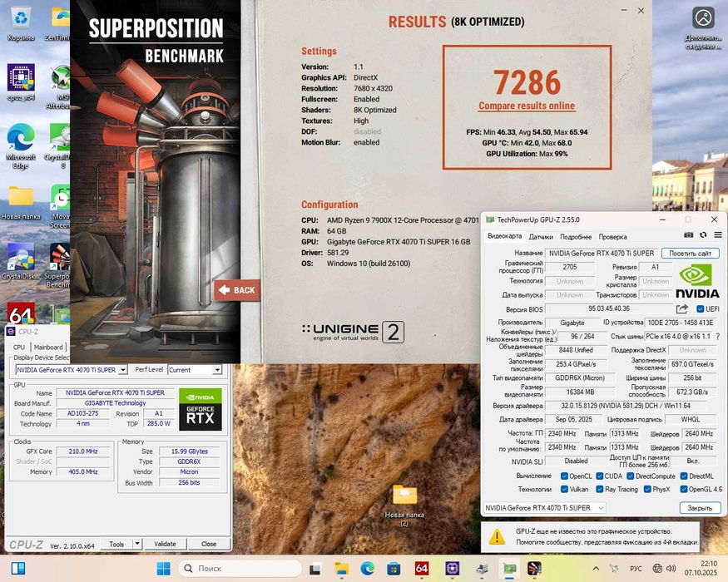Toggle the CUDA checkbox
728x582 pixels.
click(x=599, y=476)
